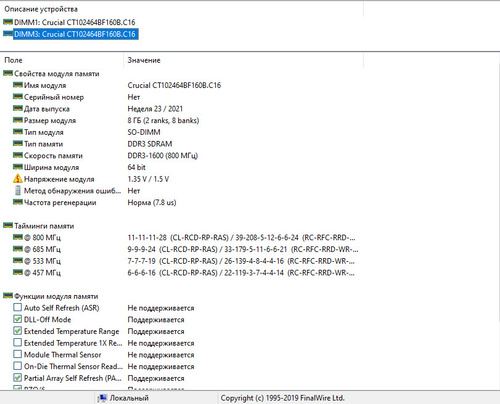Screen dimensions: 500x404
Task: Click value 8 ГБ (2 ranks, 8 banks)
Action: pyautogui.click(x=163, y=120)
